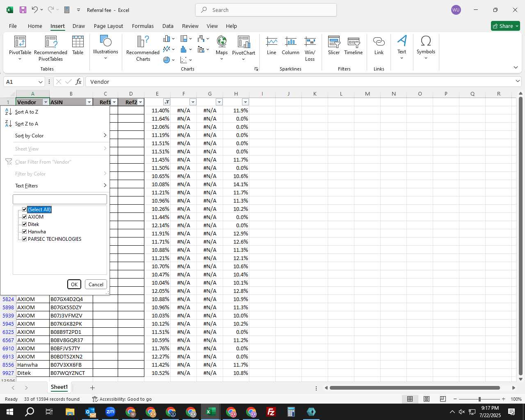The width and height of the screenshot is (525, 420).
Task: Uncheck the Ditek vendor checkbox
Action: pos(24,224)
